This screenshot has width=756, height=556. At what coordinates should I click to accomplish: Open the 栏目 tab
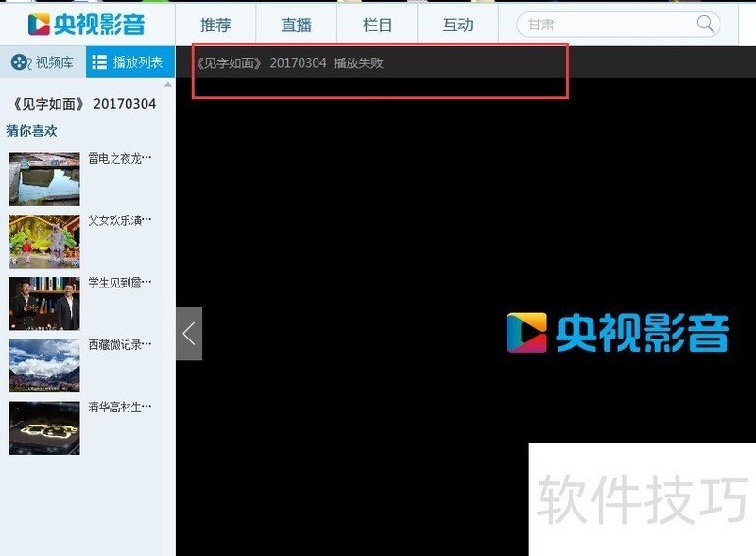pyautogui.click(x=377, y=25)
